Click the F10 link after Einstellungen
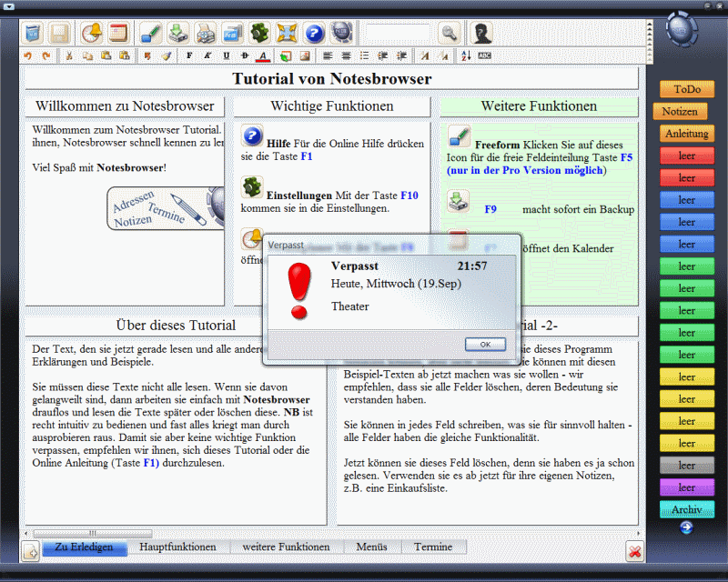The image size is (728, 582). coord(409,196)
